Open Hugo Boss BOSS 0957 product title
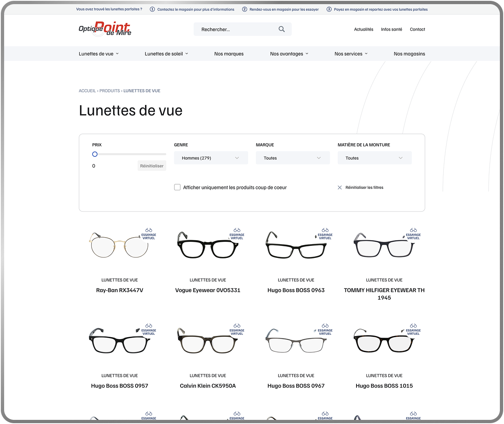This screenshot has height=424, width=504. pyautogui.click(x=120, y=386)
